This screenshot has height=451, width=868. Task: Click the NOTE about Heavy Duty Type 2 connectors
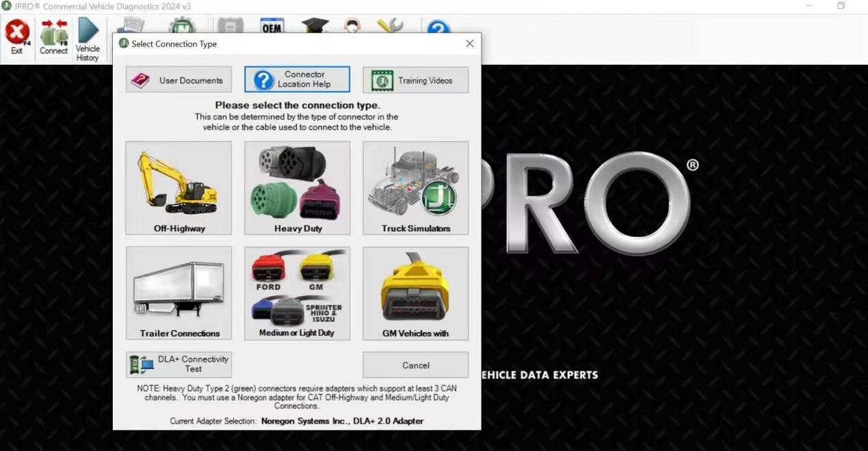pos(297,397)
